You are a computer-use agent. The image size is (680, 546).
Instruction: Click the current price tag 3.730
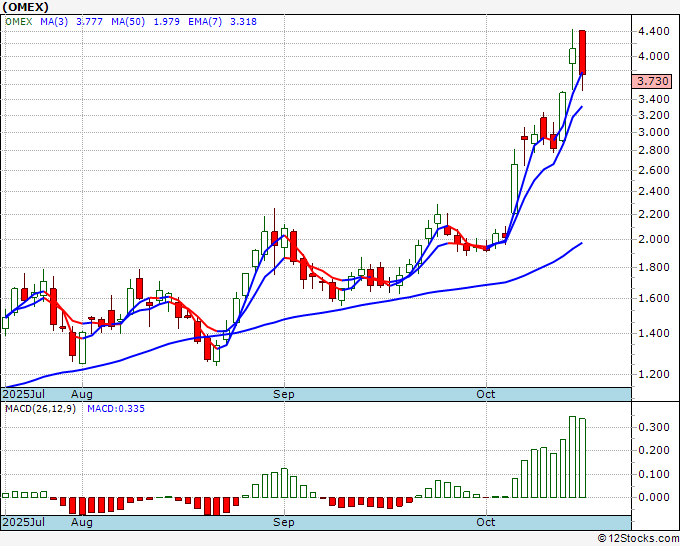[652, 81]
